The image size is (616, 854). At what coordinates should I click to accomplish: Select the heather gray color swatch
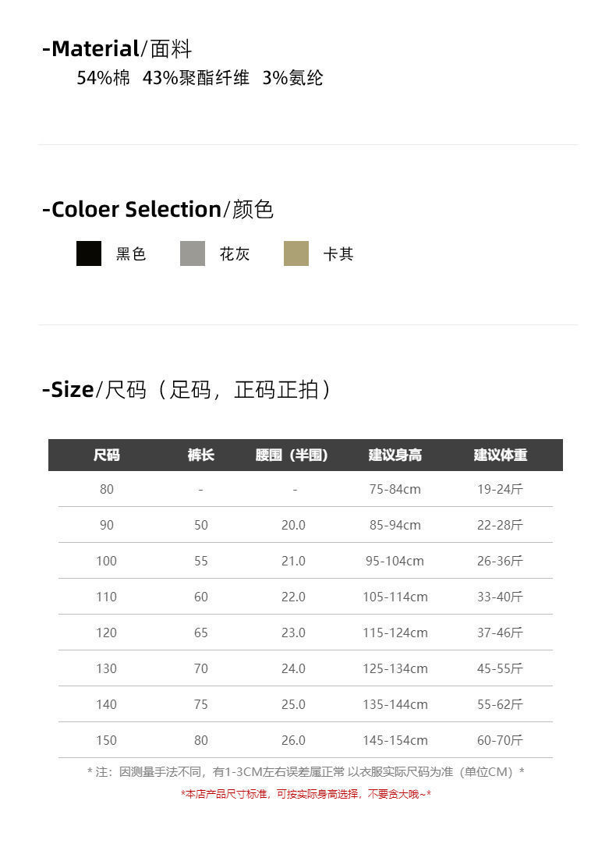coord(193,253)
